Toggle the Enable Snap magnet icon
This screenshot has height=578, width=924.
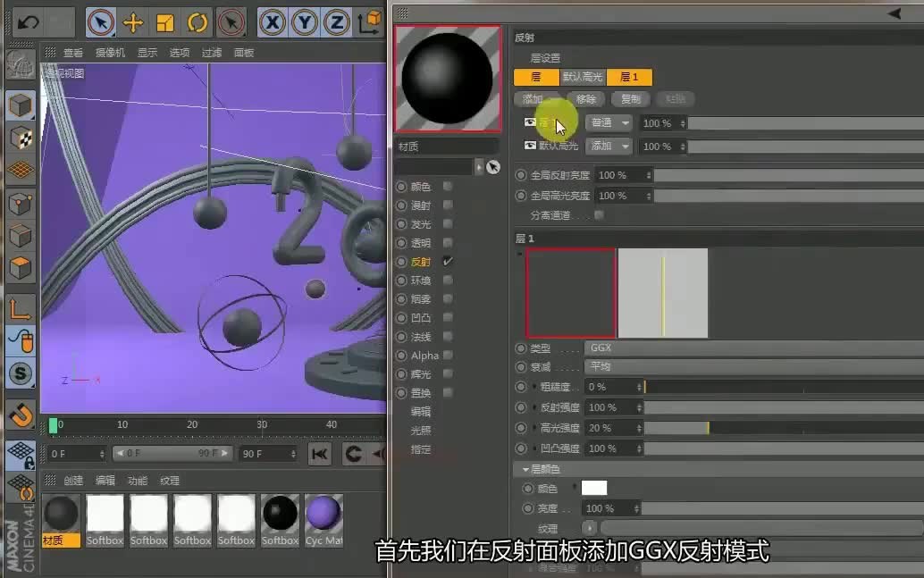pos(21,415)
